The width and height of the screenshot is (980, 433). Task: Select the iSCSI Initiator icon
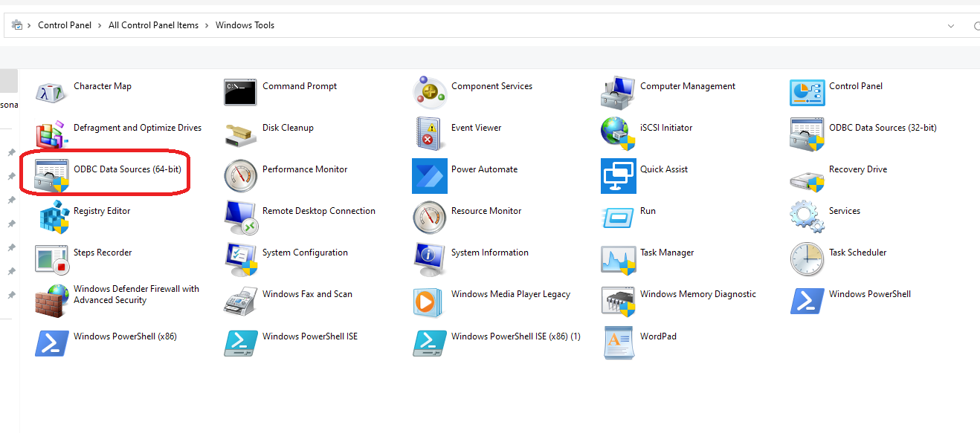(x=619, y=134)
